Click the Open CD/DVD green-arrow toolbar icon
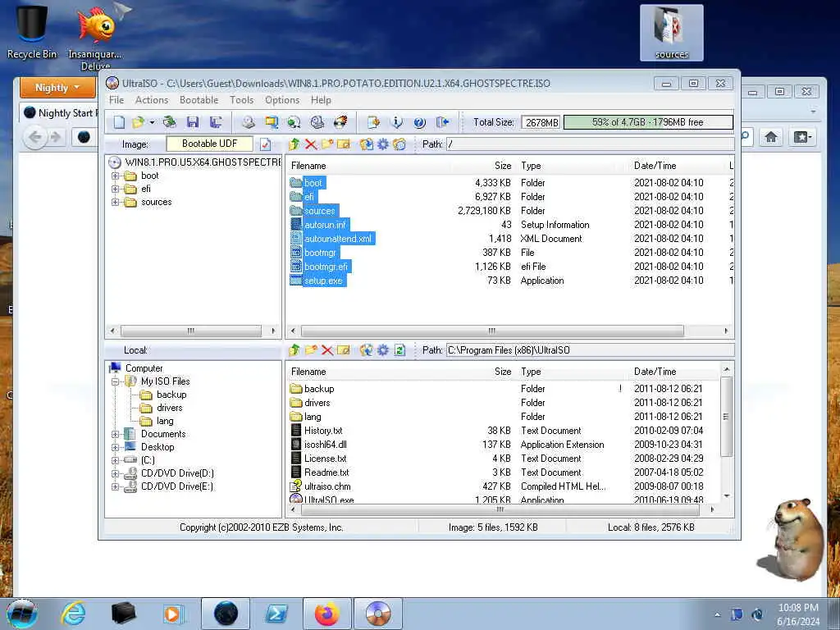This screenshot has height=630, width=840. coord(169,123)
